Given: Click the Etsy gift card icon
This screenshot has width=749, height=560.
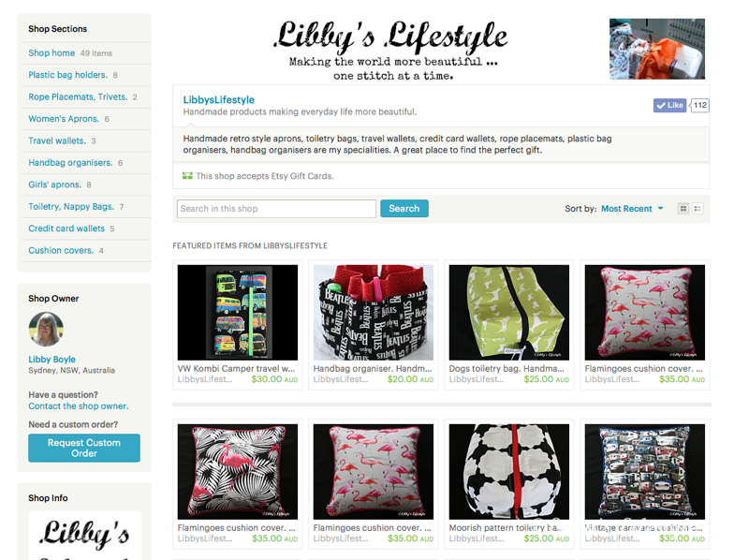Looking at the screenshot, I should click(x=187, y=176).
